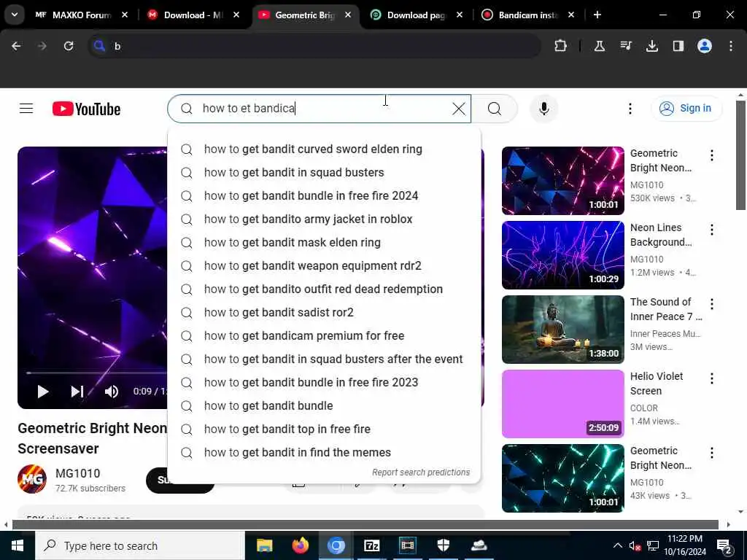Toggle the browser side panel

pyautogui.click(x=678, y=46)
